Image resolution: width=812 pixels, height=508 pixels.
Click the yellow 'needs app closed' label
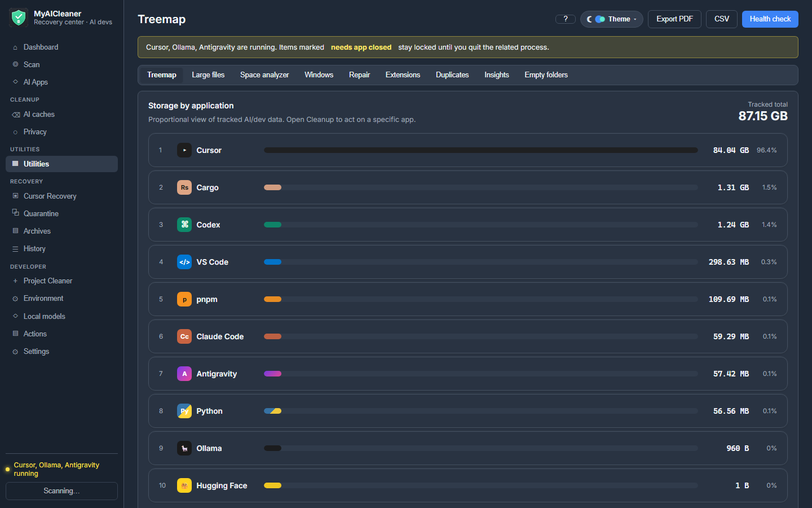(x=361, y=47)
